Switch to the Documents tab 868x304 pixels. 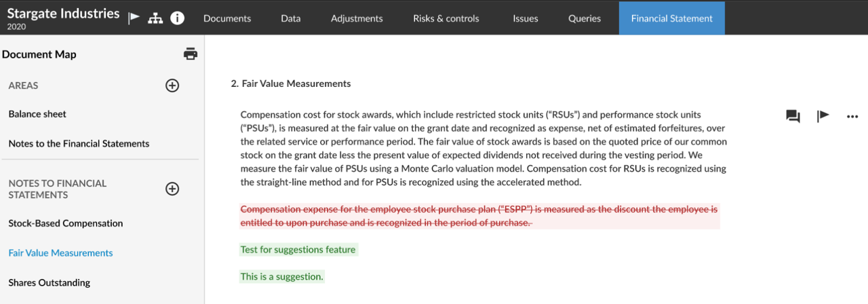pos(227,18)
